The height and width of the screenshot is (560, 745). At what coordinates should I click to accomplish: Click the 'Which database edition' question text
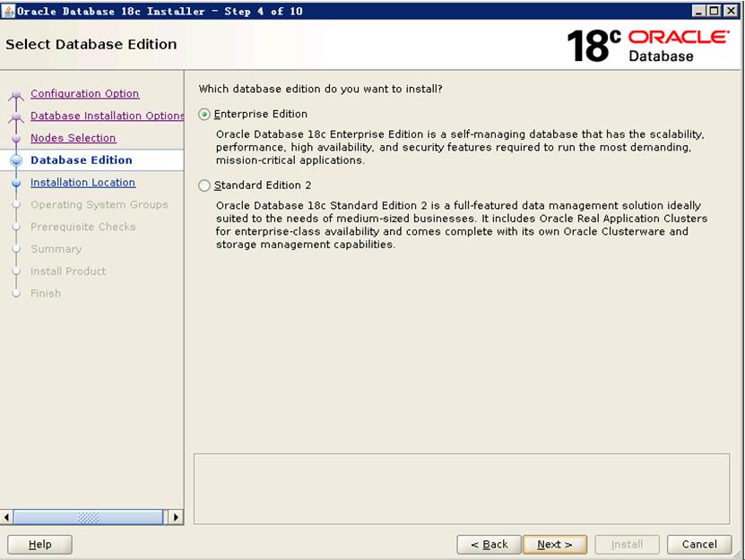click(320, 89)
